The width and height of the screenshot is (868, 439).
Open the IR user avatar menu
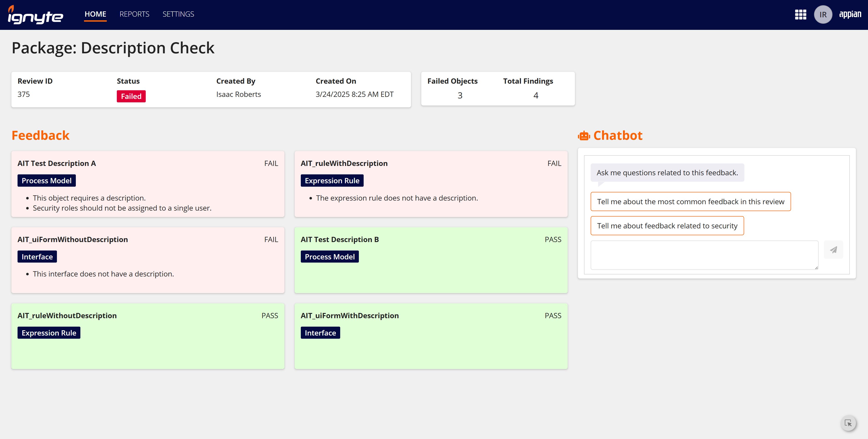pyautogui.click(x=823, y=15)
